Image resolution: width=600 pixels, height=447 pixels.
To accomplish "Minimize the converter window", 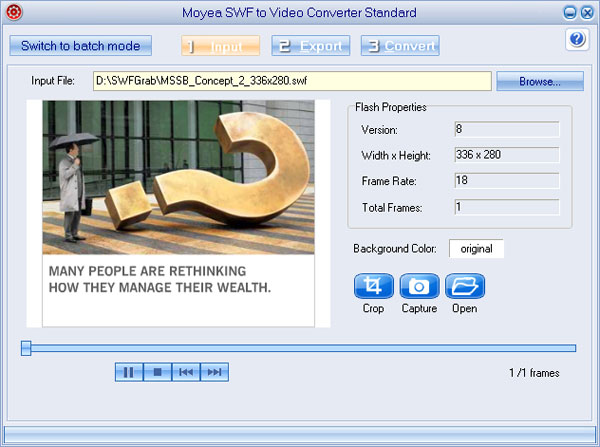I will pyautogui.click(x=570, y=13).
